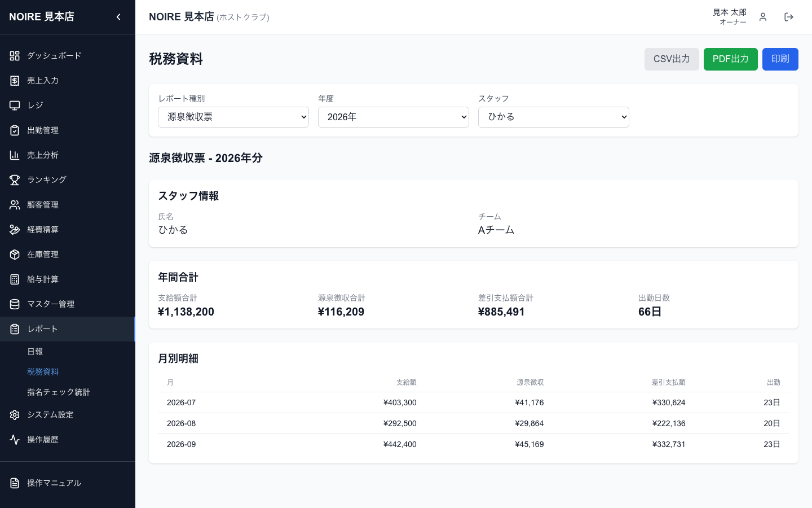Click the 経費精算 coins icon
The width and height of the screenshot is (812, 508).
[x=15, y=230]
